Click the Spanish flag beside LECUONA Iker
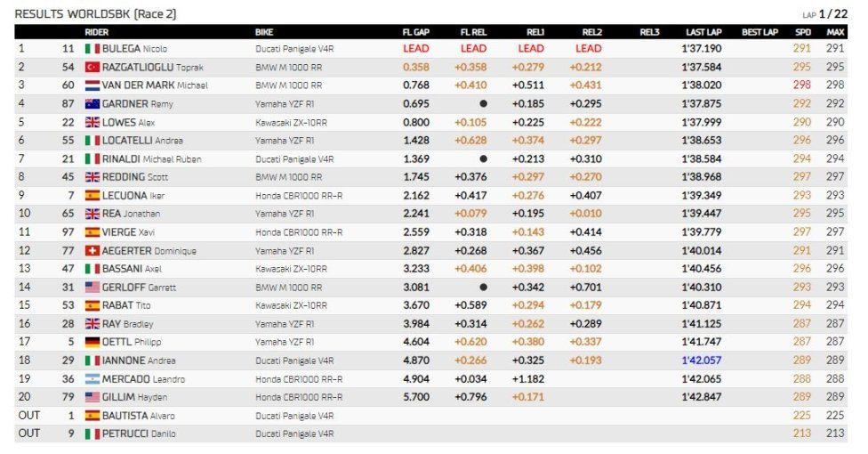 pyautogui.click(x=92, y=195)
